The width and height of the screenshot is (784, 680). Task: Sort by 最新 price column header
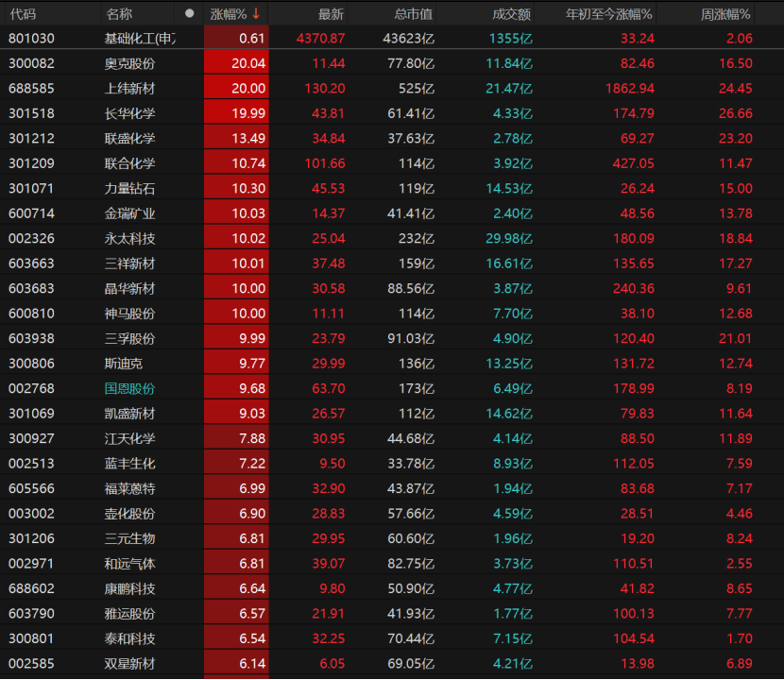pyautogui.click(x=331, y=14)
